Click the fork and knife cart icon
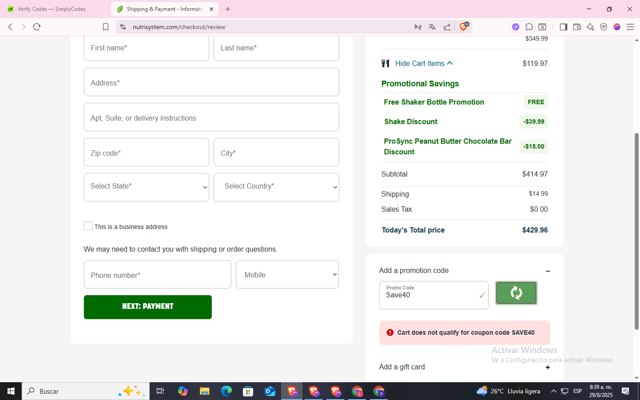 pos(385,63)
